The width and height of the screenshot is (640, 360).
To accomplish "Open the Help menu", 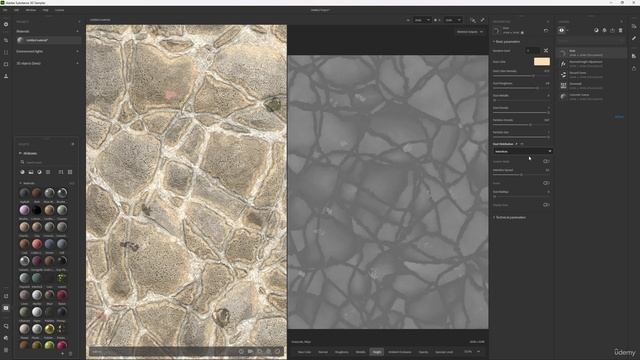I will (45, 10).
